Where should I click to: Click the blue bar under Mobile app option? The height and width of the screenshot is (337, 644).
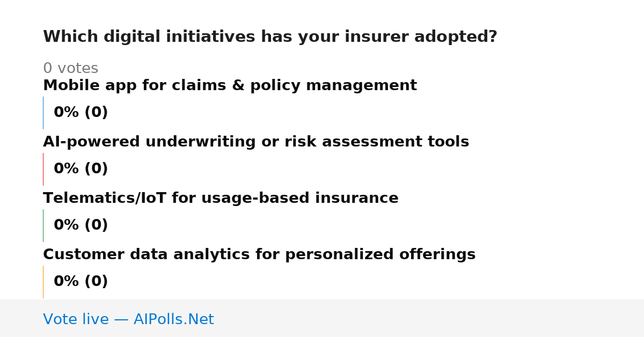(43, 113)
